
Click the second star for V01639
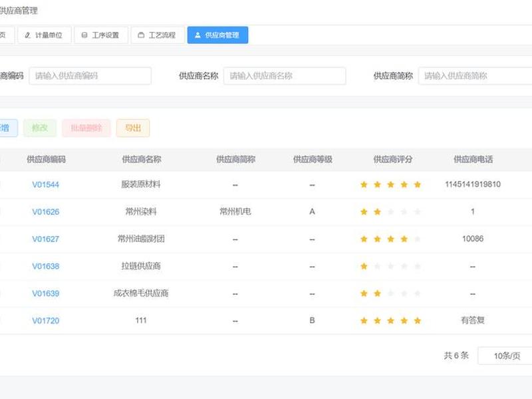[377, 293]
